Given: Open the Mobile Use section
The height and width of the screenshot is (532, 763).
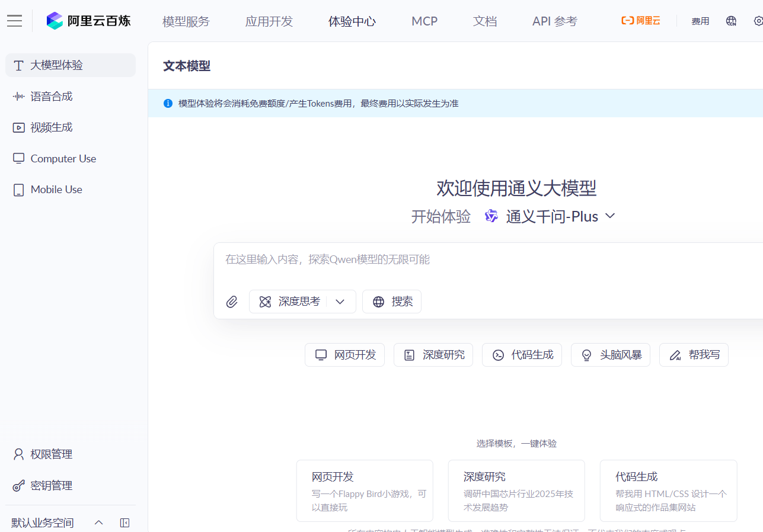Looking at the screenshot, I should [55, 189].
